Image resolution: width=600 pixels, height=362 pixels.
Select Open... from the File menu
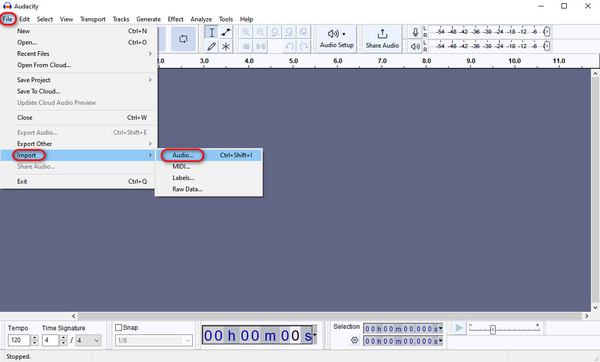coord(79,42)
